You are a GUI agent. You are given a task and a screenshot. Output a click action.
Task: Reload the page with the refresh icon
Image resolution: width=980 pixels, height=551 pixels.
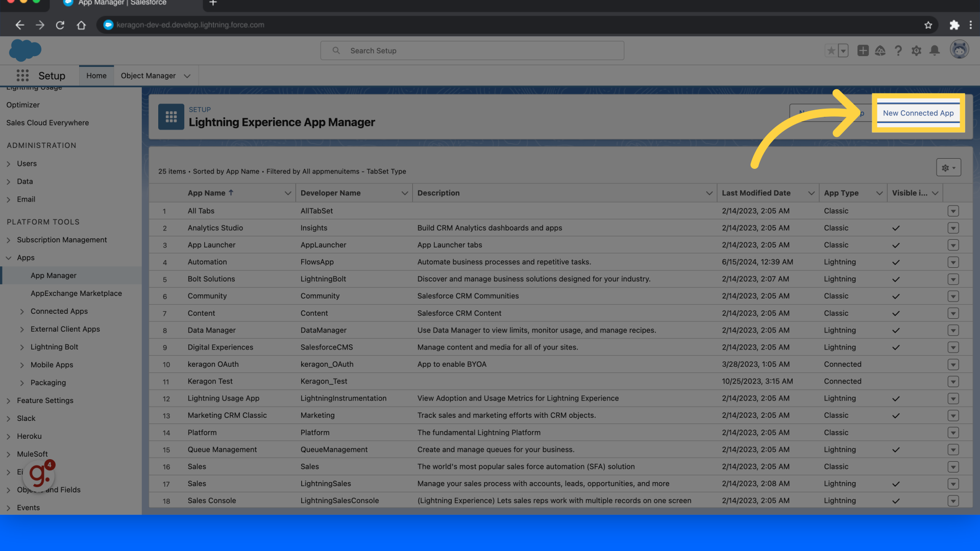[x=60, y=25]
